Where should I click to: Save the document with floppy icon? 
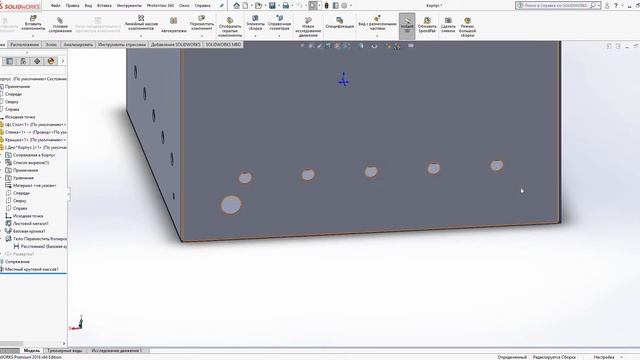point(272,5)
